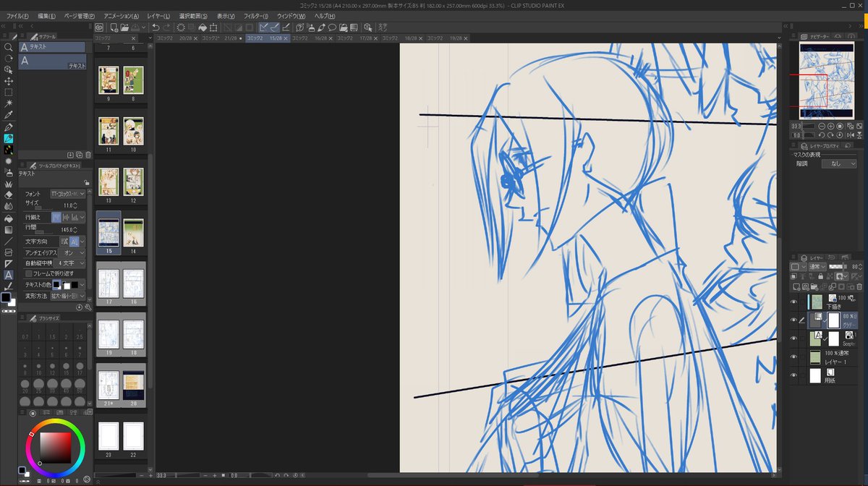Click the Delete layer trash icon

(x=859, y=286)
